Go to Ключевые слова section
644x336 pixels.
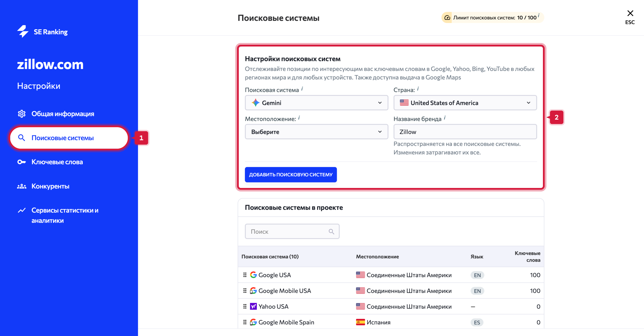pyautogui.click(x=57, y=162)
